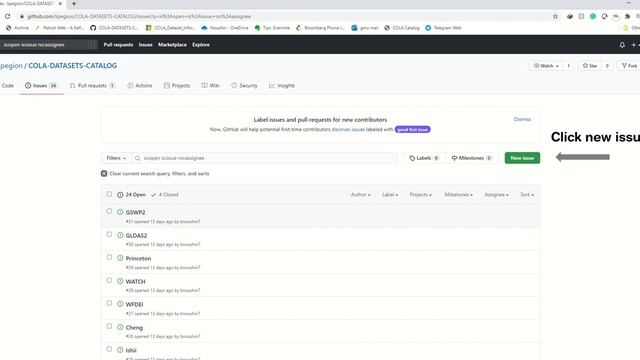Switch to the repository Pull requests tab
The height and width of the screenshot is (360, 640).
click(x=93, y=86)
